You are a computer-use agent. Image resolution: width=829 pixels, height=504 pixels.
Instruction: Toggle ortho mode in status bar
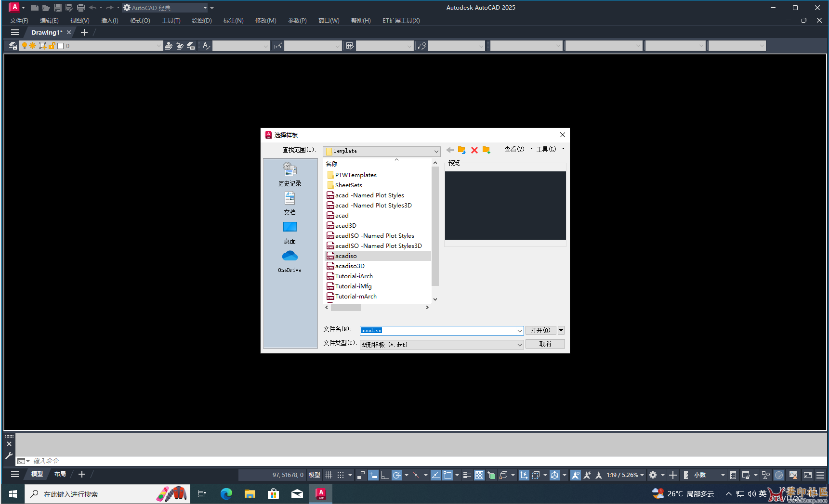point(384,475)
